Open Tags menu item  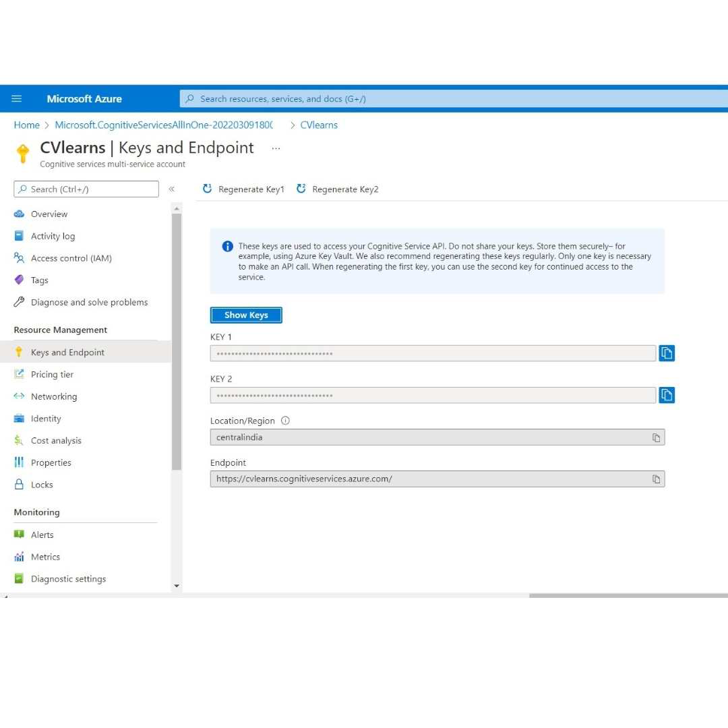[40, 280]
